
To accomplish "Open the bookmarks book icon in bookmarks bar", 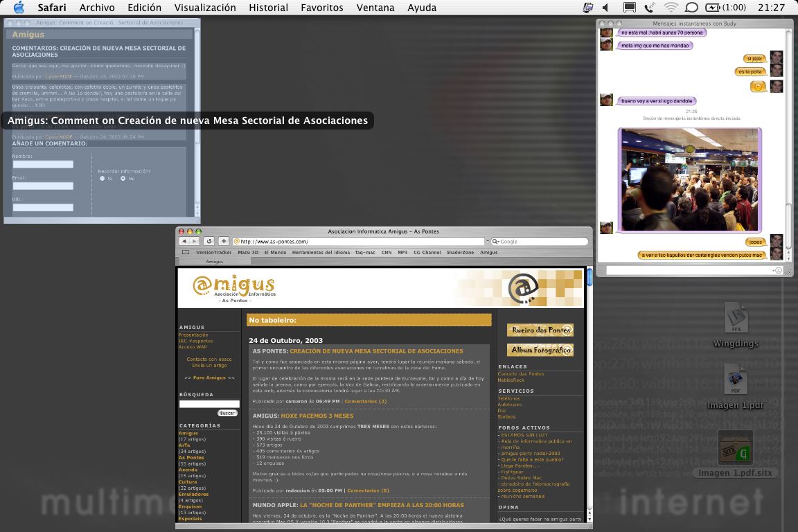I will 186,253.
